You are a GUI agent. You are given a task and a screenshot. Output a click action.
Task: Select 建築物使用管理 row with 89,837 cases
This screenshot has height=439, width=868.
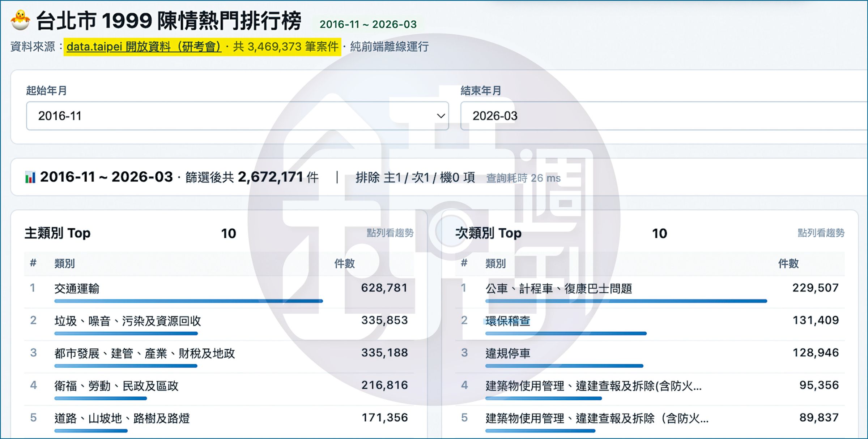(650, 422)
